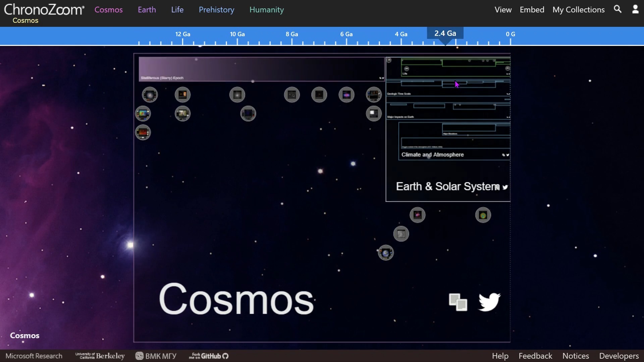
Task: Click the Notices link
Action: pos(576,356)
